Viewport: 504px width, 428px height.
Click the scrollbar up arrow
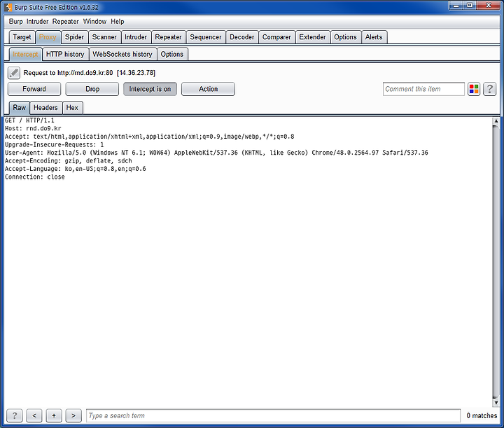[496, 121]
